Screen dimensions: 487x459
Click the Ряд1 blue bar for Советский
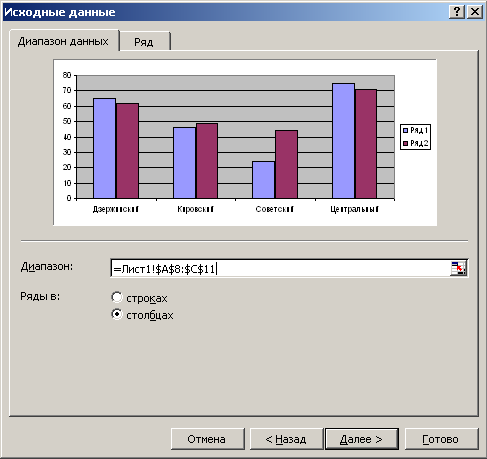263,180
